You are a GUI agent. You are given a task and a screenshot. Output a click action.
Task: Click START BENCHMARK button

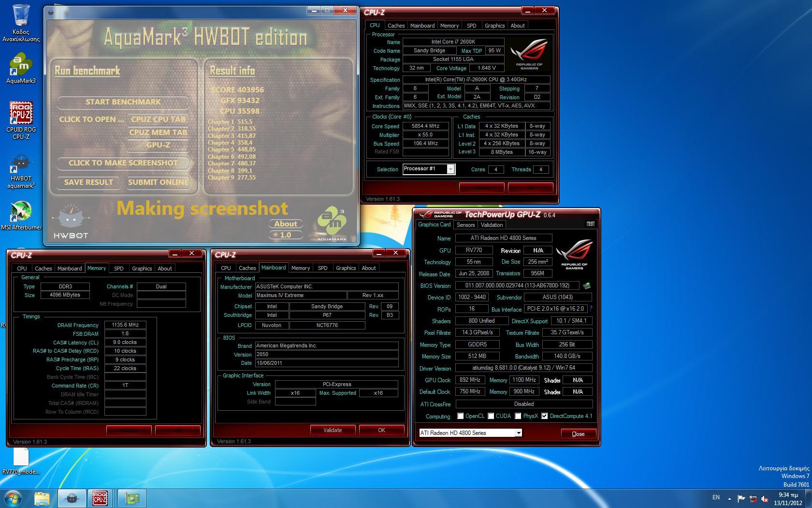pyautogui.click(x=123, y=102)
